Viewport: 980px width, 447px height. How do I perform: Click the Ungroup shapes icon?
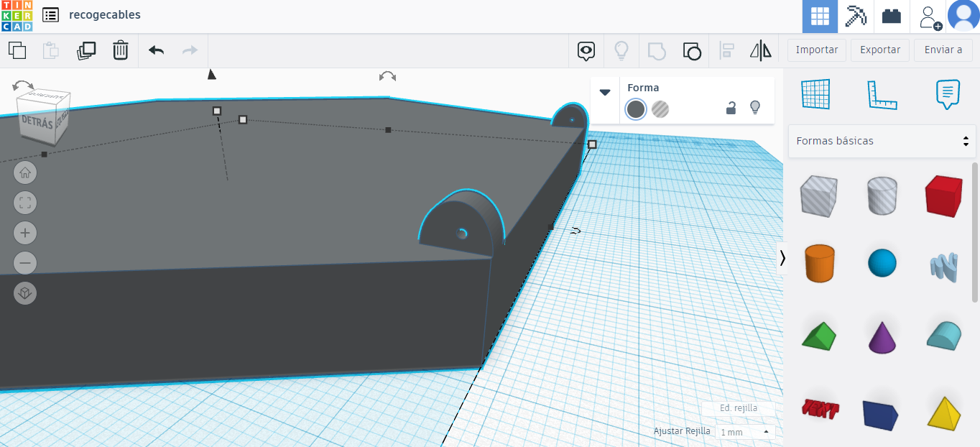coord(691,50)
